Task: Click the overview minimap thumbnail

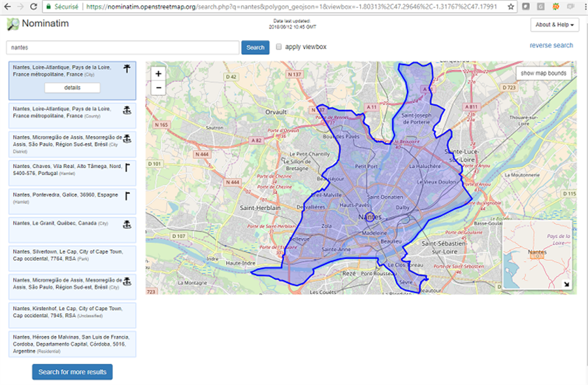Action: [x=536, y=254]
